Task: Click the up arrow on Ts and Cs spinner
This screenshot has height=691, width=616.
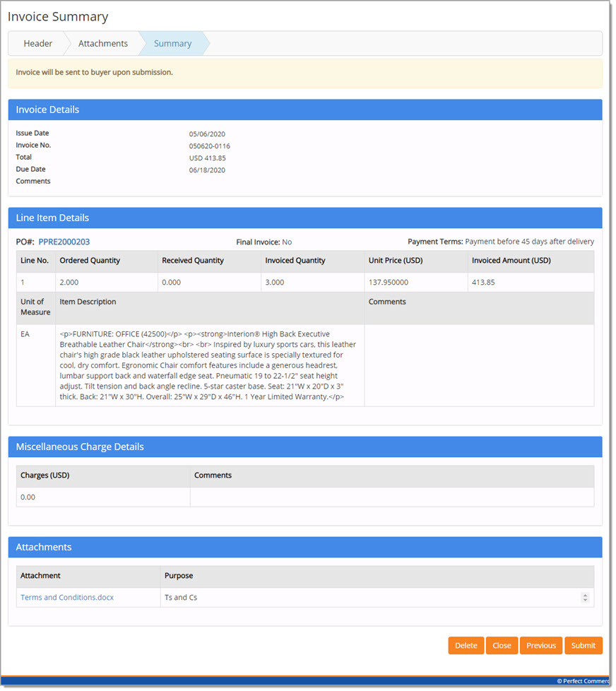Action: pyautogui.click(x=585, y=594)
